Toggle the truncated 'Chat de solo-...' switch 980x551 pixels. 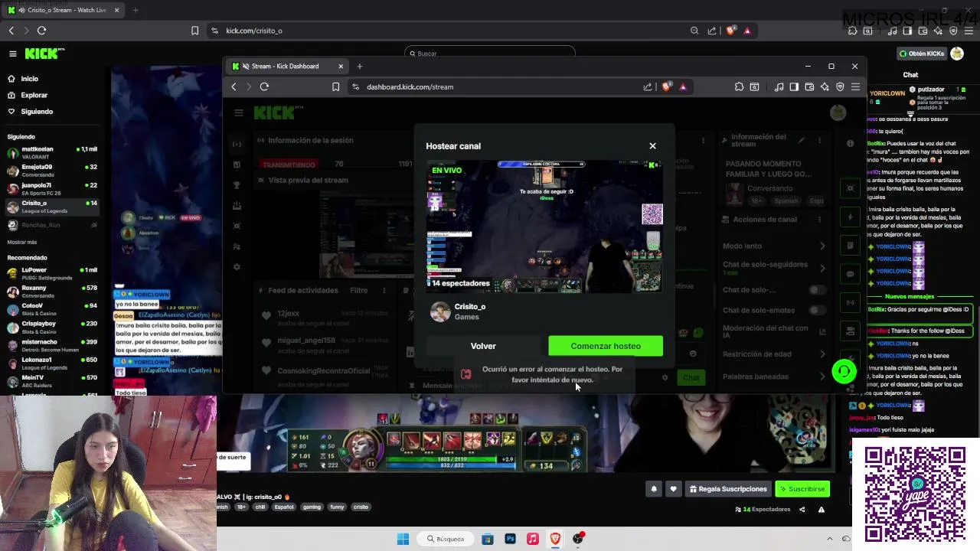click(x=818, y=290)
